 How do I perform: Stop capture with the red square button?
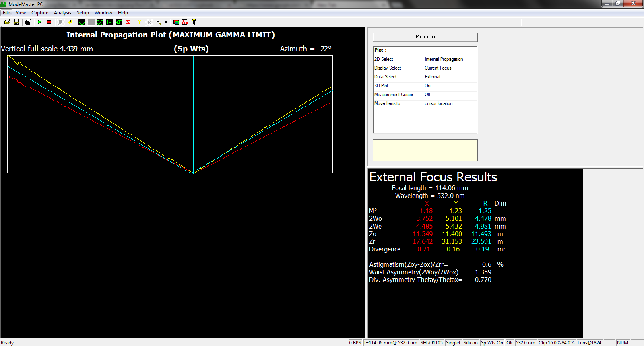click(49, 22)
